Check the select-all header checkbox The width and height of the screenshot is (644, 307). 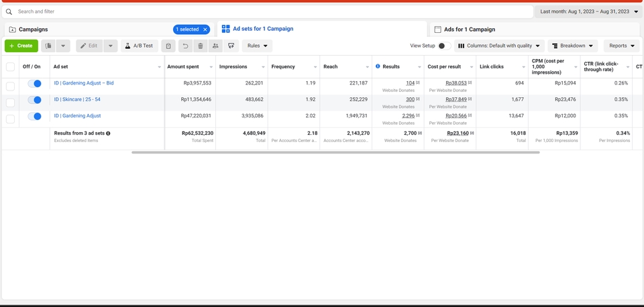point(10,67)
